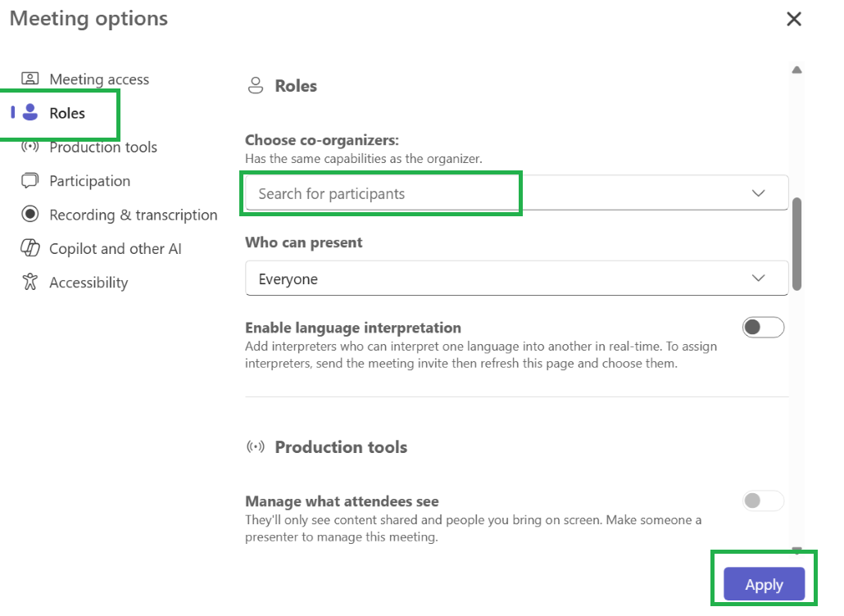844x616 pixels.
Task: Click the Roles section header person icon
Action: pos(256,85)
